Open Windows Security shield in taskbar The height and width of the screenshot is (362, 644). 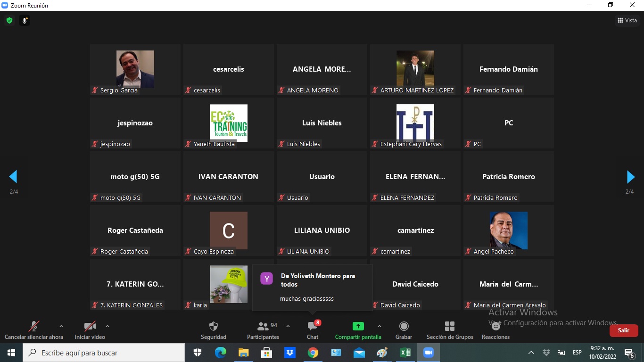(197, 353)
